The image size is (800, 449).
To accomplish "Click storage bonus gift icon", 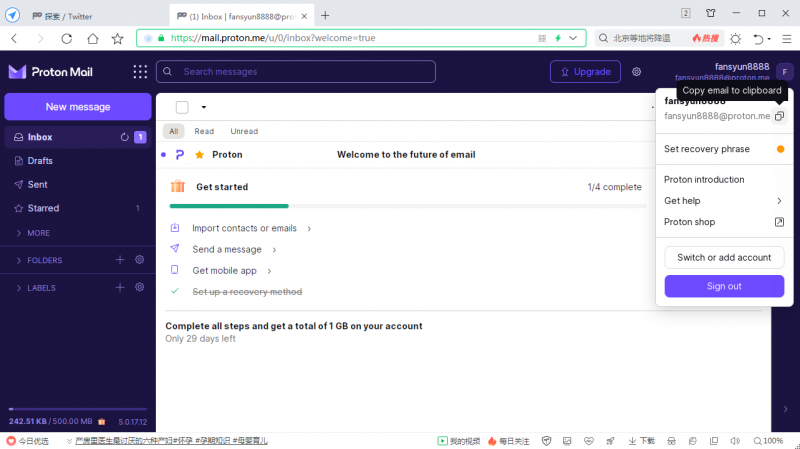I will (x=102, y=421).
